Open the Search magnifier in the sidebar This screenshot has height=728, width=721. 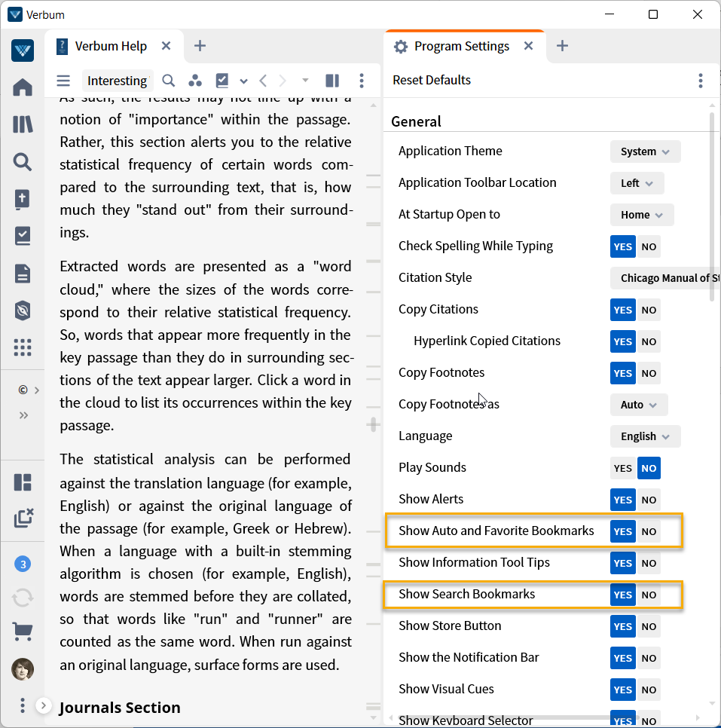tap(23, 162)
